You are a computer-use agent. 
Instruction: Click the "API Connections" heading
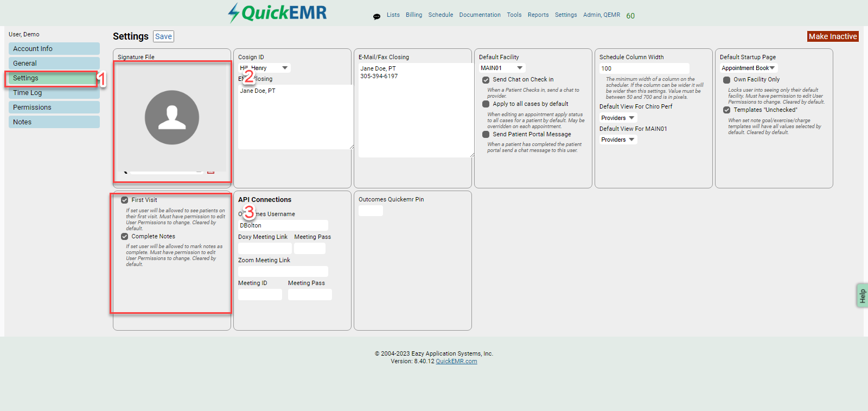tap(265, 200)
